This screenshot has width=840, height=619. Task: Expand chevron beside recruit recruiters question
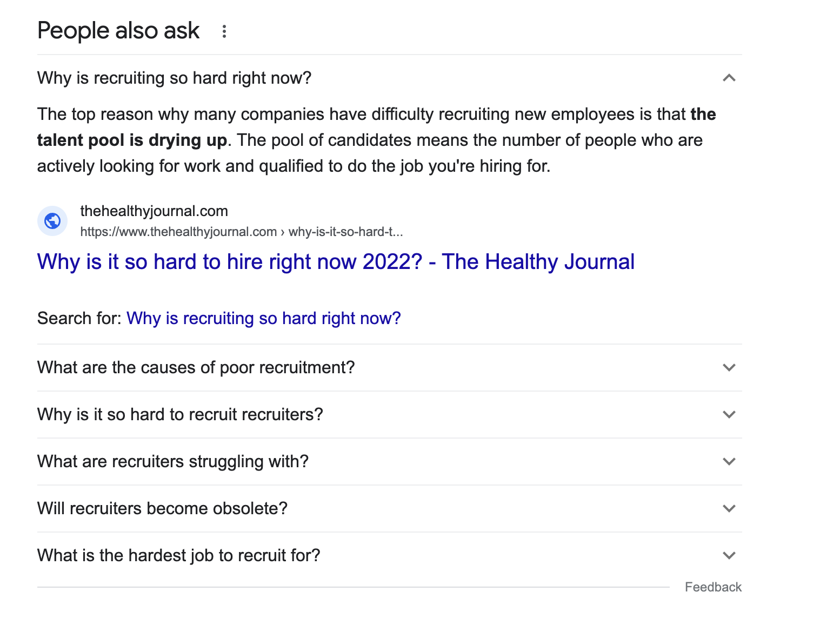coord(729,414)
